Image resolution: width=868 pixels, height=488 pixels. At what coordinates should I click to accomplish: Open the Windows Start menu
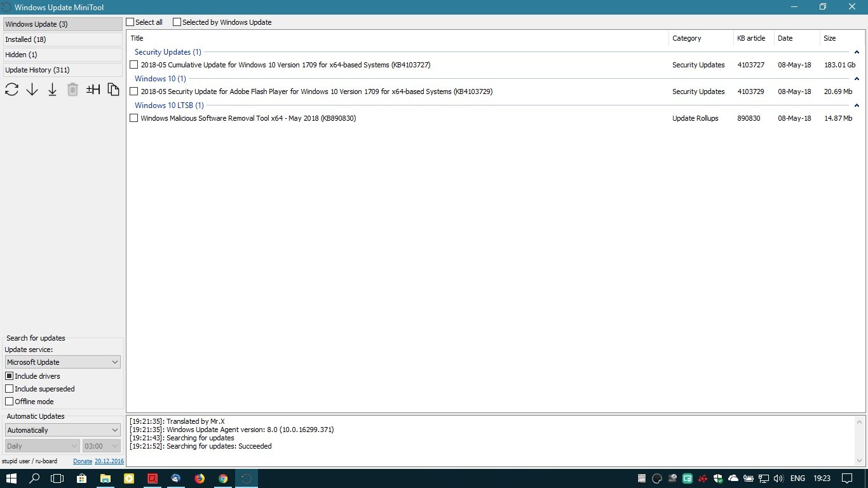point(11,478)
